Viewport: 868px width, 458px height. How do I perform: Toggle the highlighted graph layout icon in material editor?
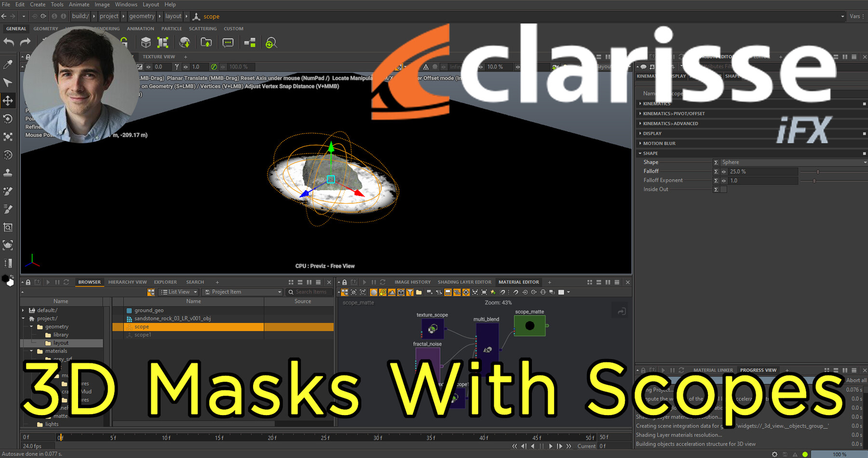pos(344,292)
